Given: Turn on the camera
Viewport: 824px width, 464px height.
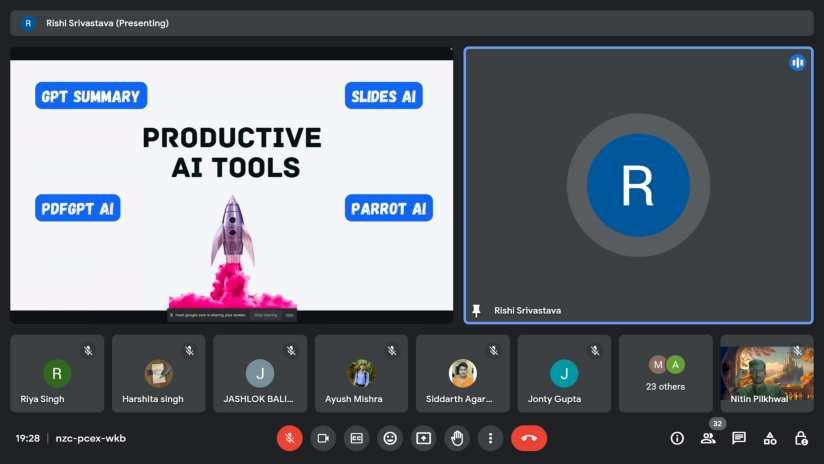Looking at the screenshot, I should (323, 438).
